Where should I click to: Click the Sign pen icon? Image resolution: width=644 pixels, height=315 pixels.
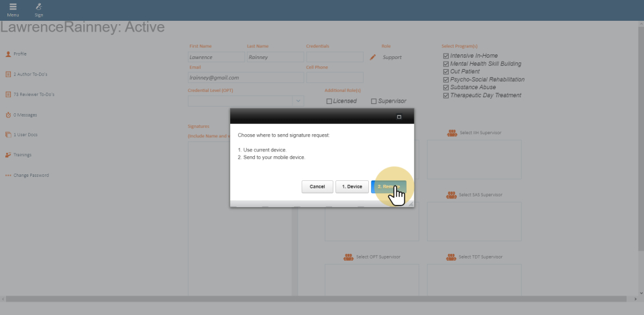[x=39, y=7]
